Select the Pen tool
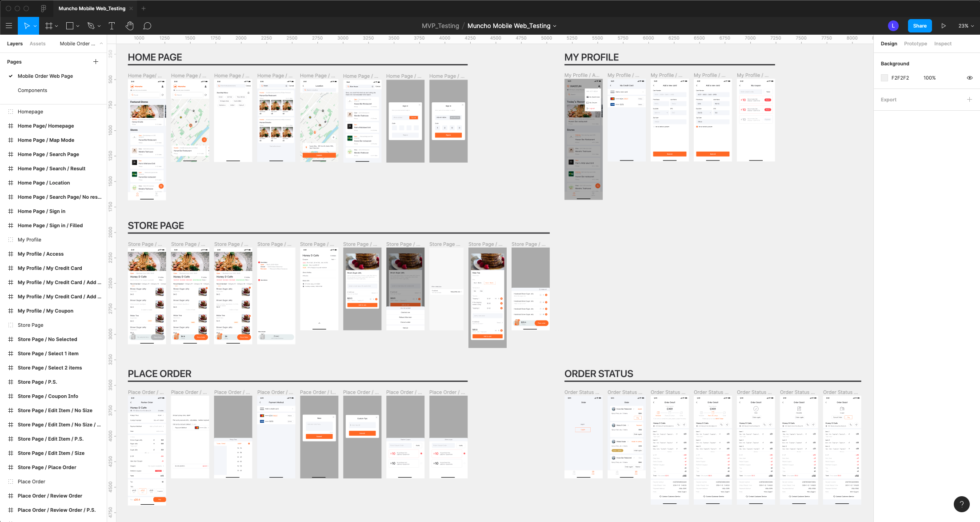Screen dimensions: 980x522 [90, 25]
